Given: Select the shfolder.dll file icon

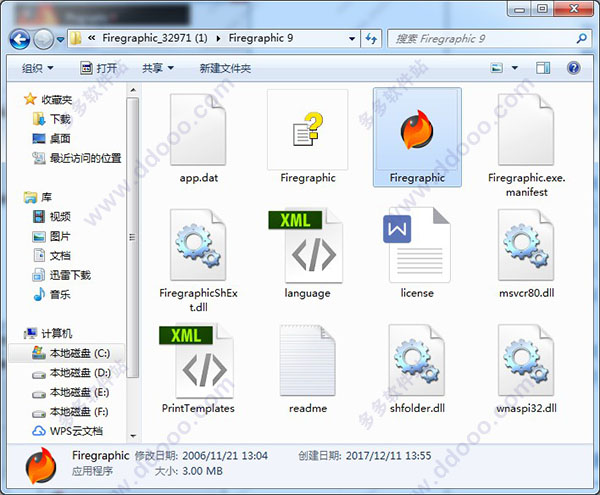Looking at the screenshot, I should coord(417,360).
